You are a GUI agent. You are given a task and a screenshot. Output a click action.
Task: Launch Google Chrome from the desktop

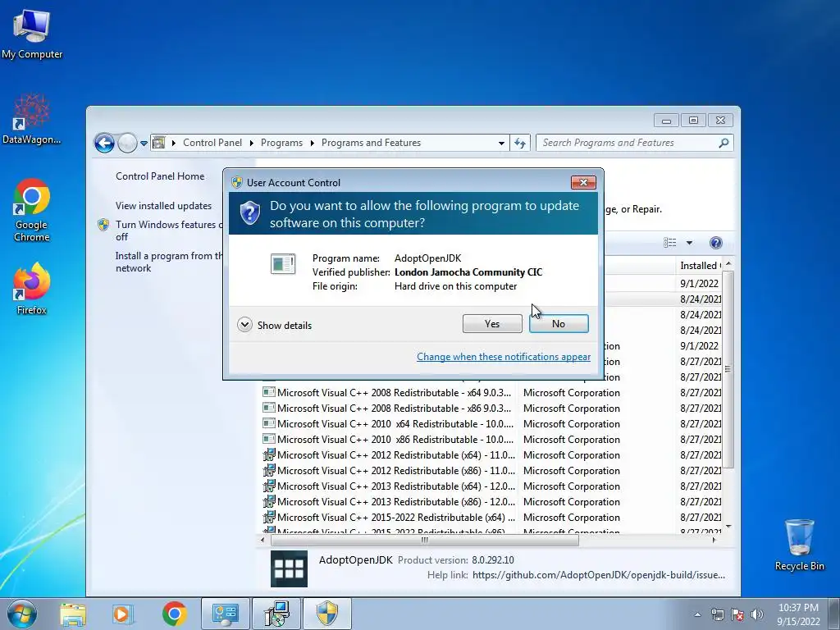[32, 209]
